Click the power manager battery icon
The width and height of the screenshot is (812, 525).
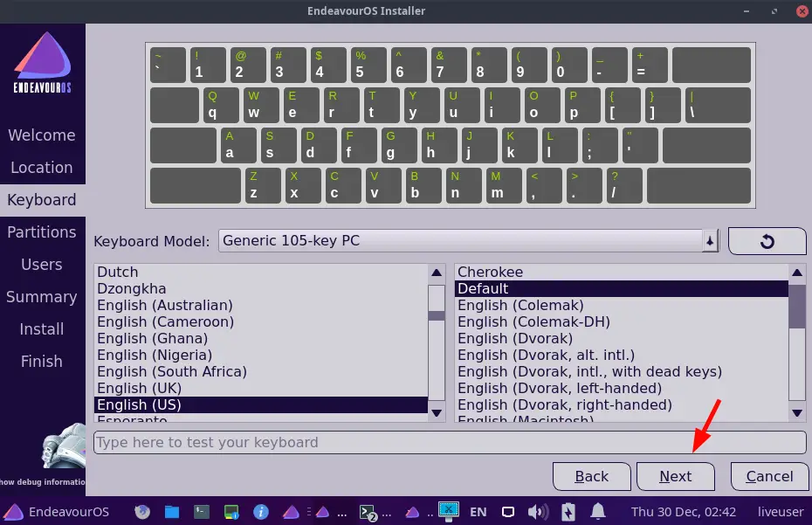pyautogui.click(x=568, y=512)
